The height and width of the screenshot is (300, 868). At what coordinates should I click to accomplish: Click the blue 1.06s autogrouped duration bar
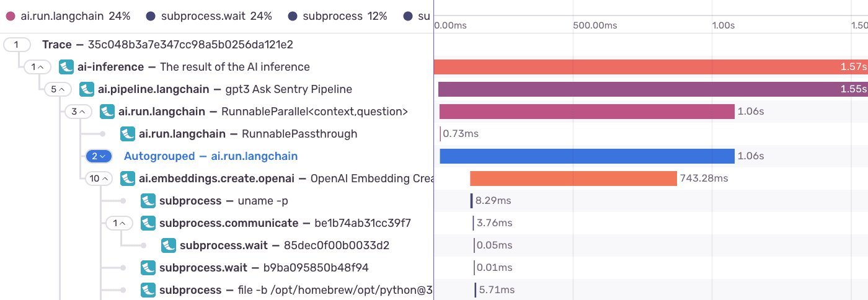(587, 156)
